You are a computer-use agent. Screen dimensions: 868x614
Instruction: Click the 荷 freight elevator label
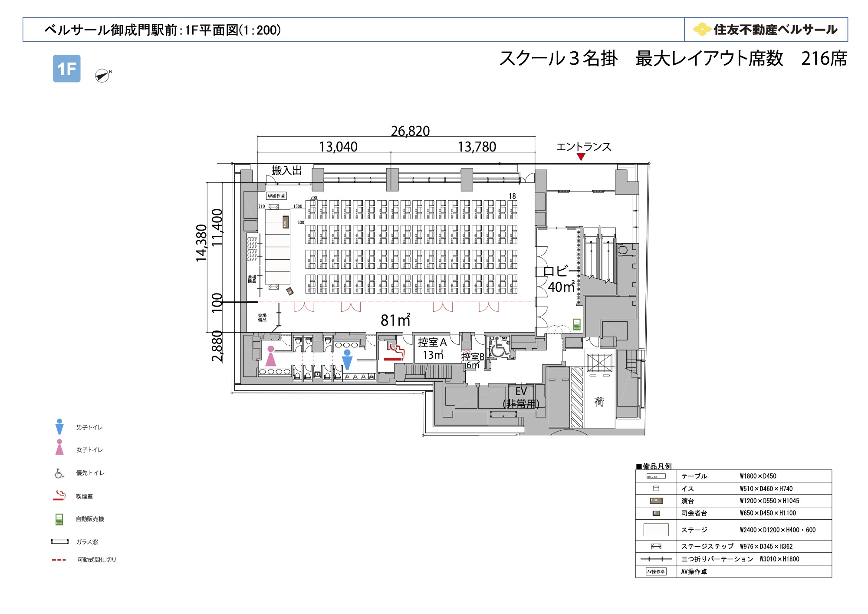click(x=599, y=402)
